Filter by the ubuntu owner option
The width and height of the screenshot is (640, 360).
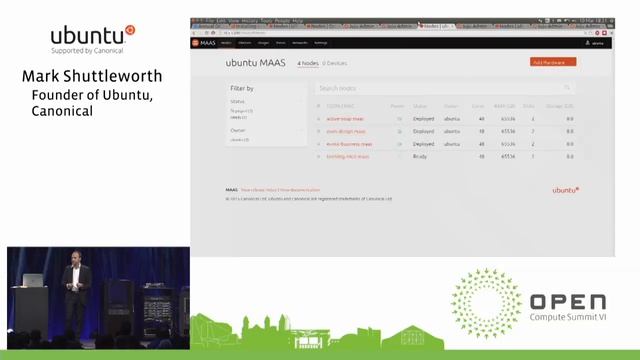[240, 140]
